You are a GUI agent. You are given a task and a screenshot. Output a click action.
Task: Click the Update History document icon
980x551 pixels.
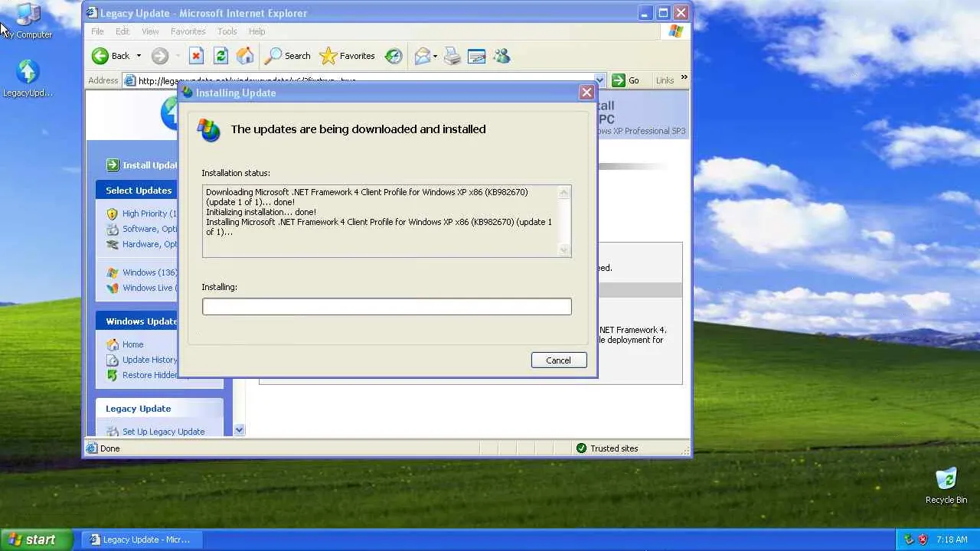[113, 360]
